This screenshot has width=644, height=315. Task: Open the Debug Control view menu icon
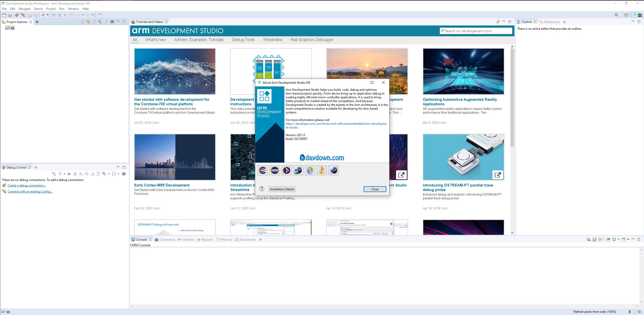click(124, 174)
